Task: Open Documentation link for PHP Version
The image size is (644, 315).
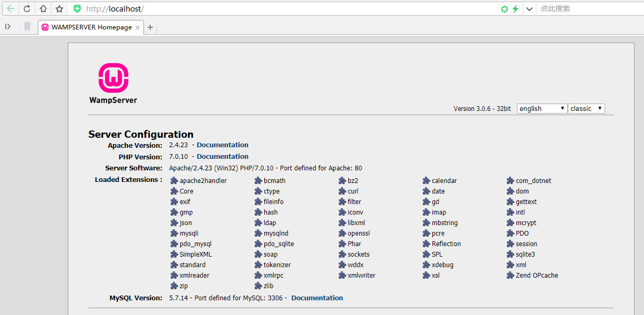Action: [223, 157]
